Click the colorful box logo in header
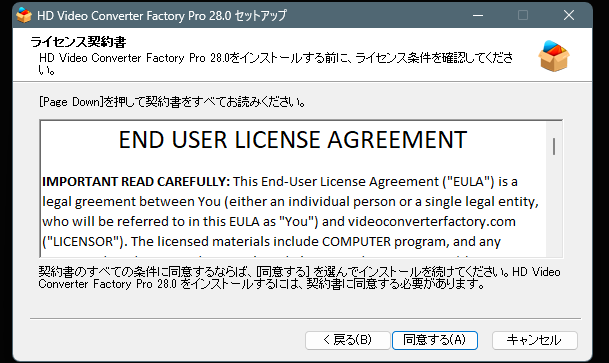Screen dimensions: 609x363 click(x=554, y=57)
